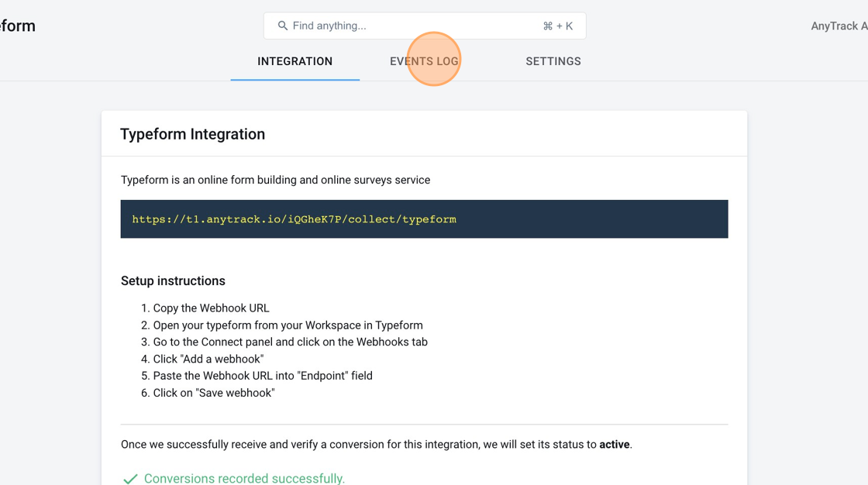868x485 pixels.
Task: Click the 'Click on "Save webhook"' step
Action: point(214,393)
